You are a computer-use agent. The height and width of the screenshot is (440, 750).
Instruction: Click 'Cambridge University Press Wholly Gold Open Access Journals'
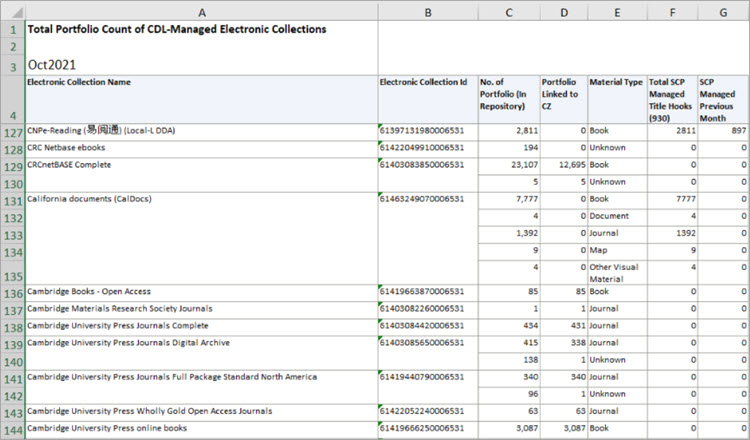(201, 413)
